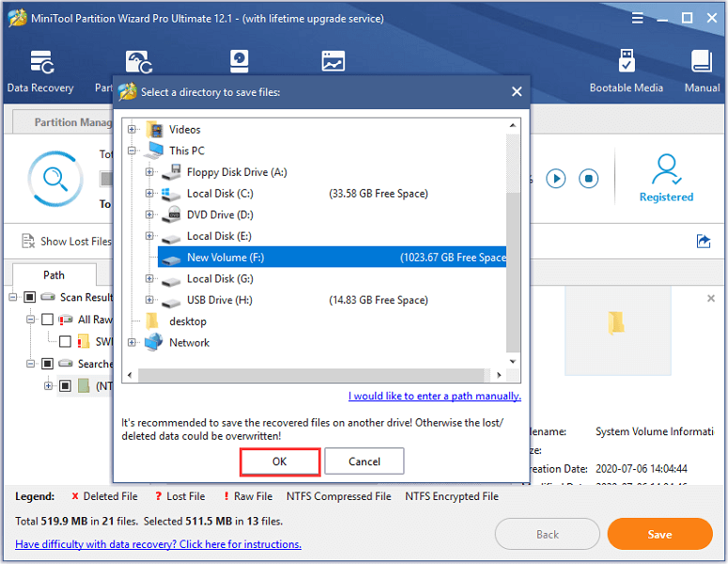
Task: Switch to the Path tab
Action: [54, 275]
